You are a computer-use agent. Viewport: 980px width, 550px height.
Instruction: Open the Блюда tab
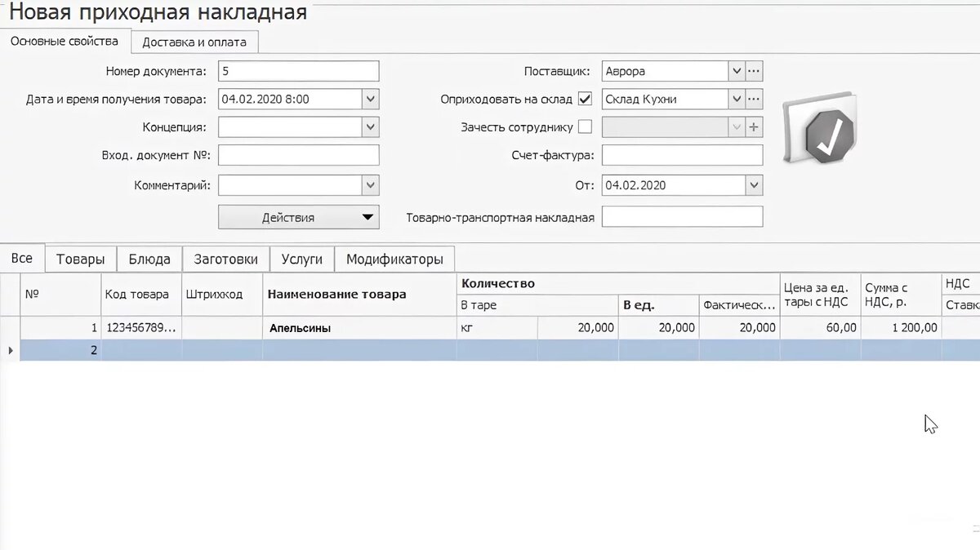click(147, 258)
